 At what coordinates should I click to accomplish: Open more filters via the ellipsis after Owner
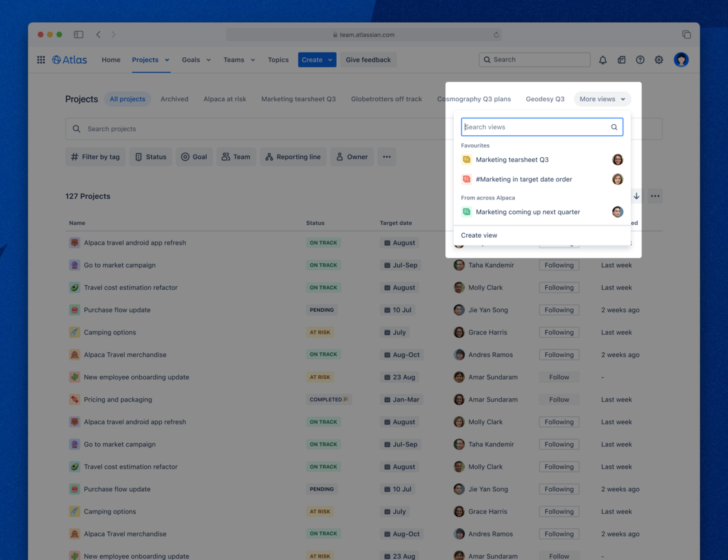[387, 157]
